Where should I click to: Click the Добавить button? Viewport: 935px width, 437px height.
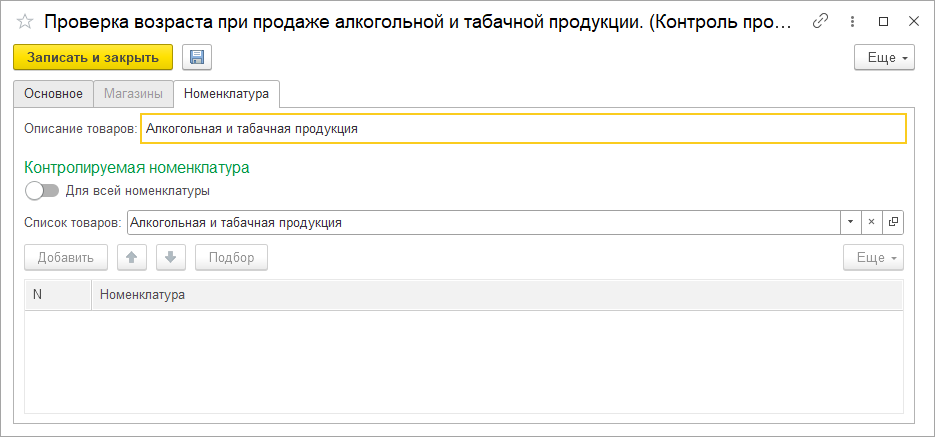coord(65,258)
